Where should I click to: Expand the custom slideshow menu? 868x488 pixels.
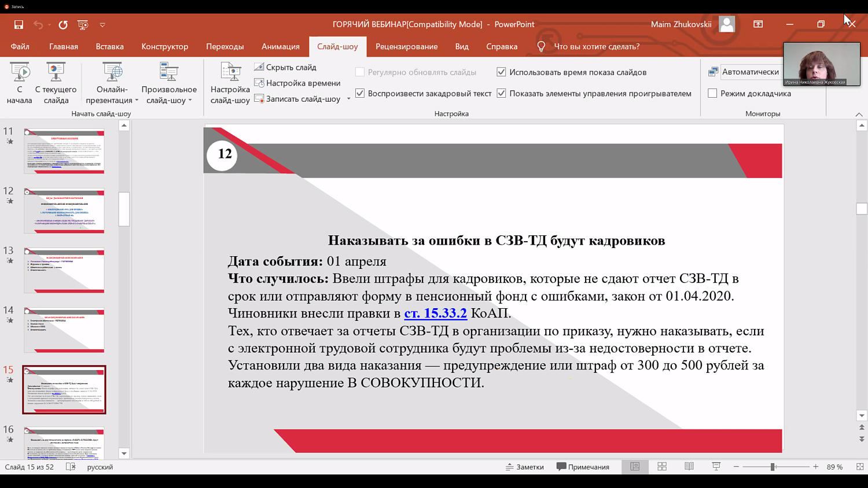click(169, 83)
